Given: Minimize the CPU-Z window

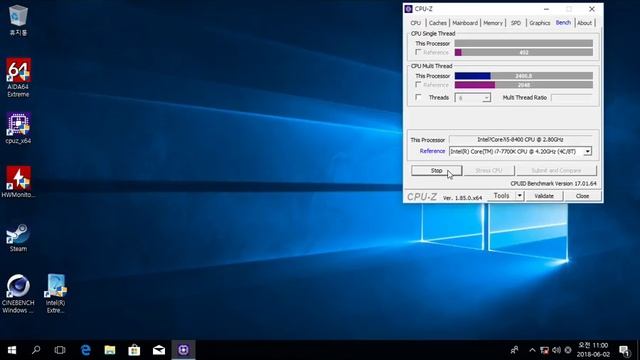Looking at the screenshot, I should click(547, 9).
